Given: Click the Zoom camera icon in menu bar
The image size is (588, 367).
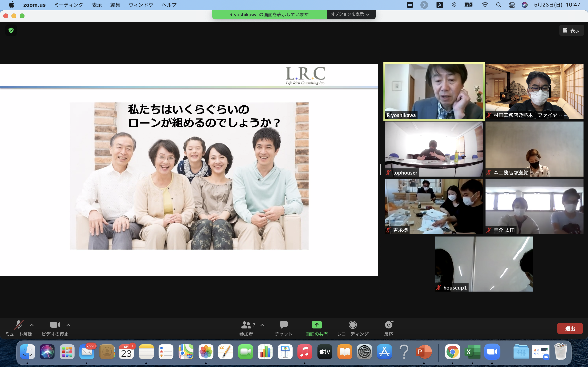Looking at the screenshot, I should 410,5.
